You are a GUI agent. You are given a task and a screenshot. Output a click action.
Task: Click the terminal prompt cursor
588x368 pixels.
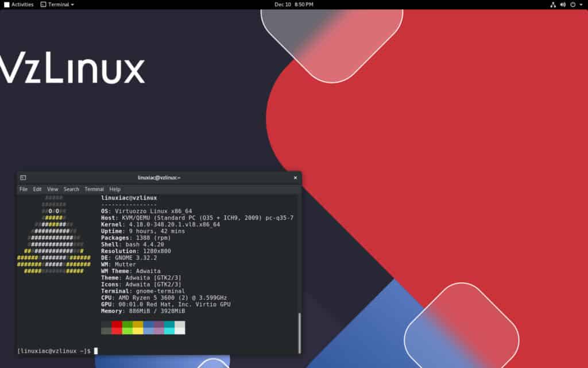tap(96, 351)
